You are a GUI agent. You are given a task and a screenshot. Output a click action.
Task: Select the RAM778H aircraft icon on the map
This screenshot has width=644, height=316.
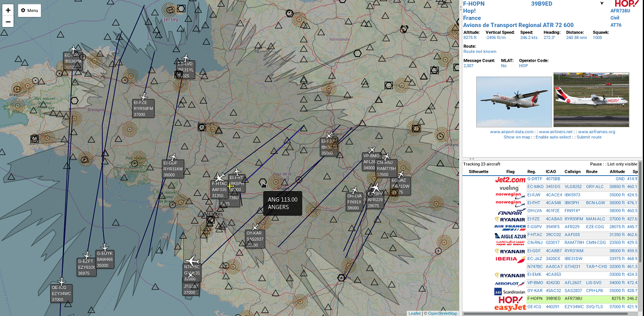[386, 156]
